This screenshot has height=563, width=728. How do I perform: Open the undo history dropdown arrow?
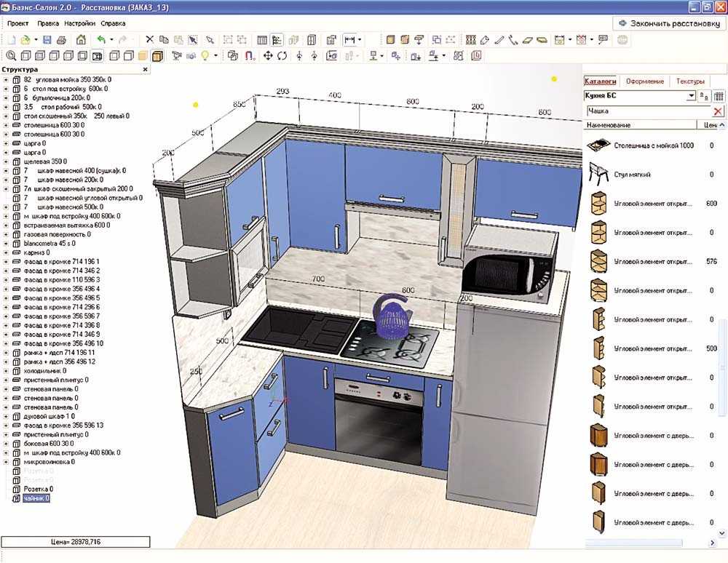click(111, 40)
